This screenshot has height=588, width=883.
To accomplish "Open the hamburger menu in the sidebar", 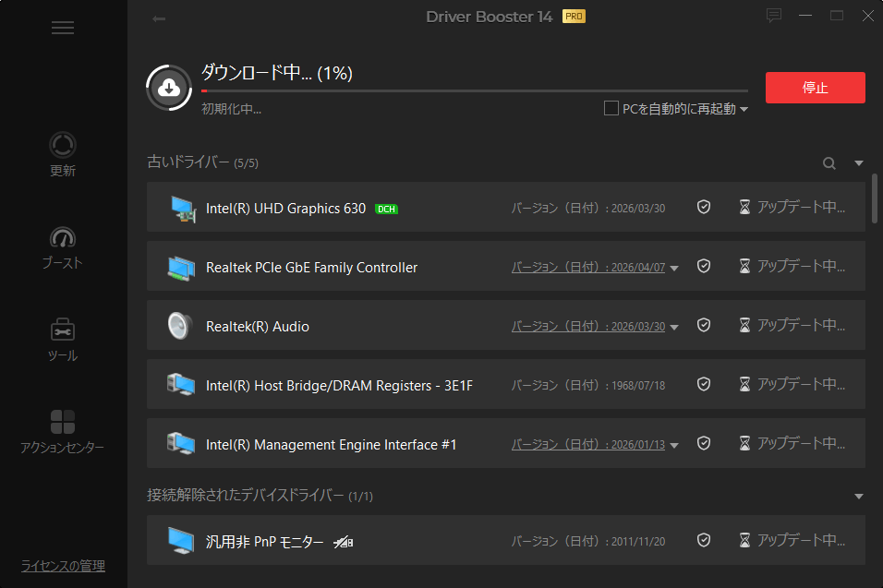I will [x=63, y=28].
